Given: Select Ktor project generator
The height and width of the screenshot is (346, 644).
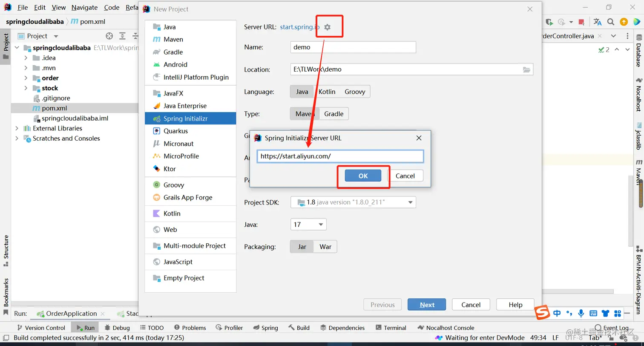Looking at the screenshot, I should 190,169.
